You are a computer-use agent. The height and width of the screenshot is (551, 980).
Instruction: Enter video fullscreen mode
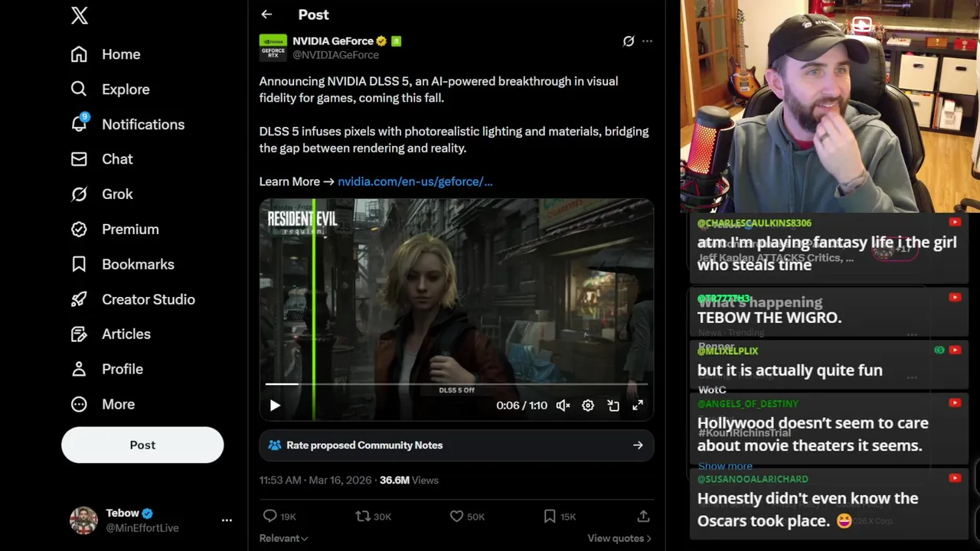[x=638, y=406]
